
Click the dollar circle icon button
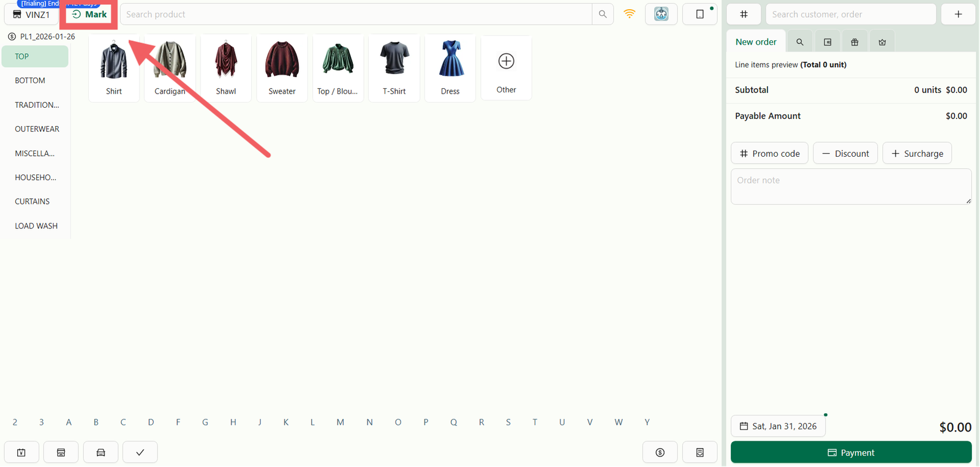coord(660,452)
